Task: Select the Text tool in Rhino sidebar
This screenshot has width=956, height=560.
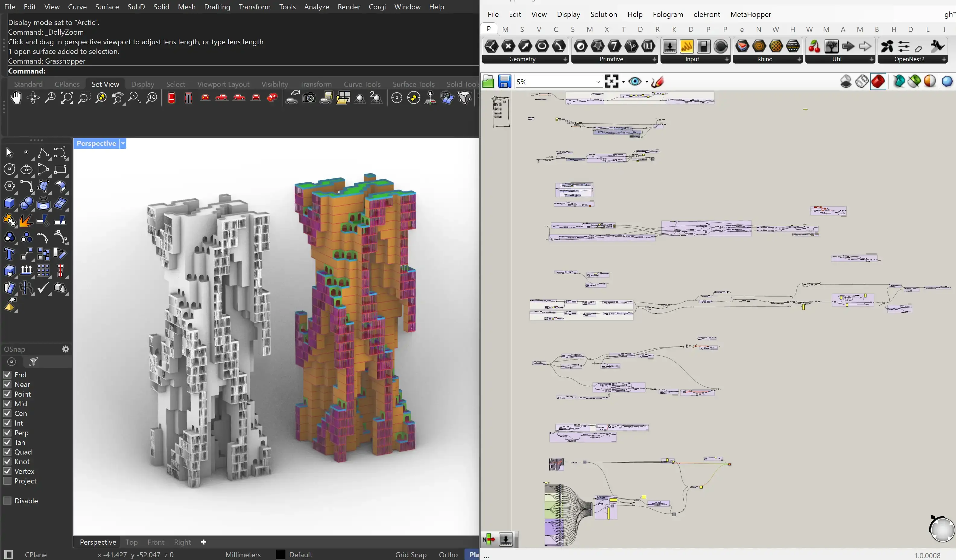Action: (9, 254)
